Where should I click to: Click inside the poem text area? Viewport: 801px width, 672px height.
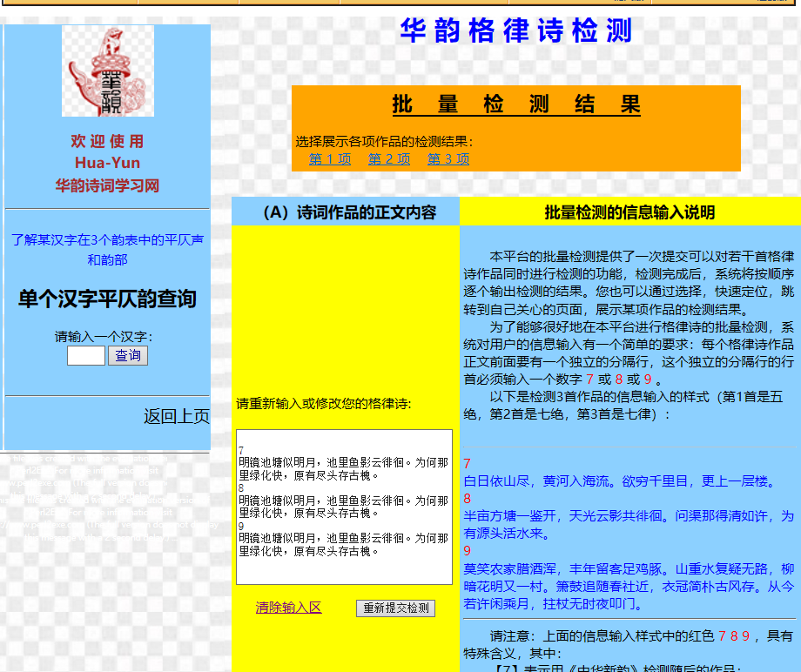pos(344,507)
